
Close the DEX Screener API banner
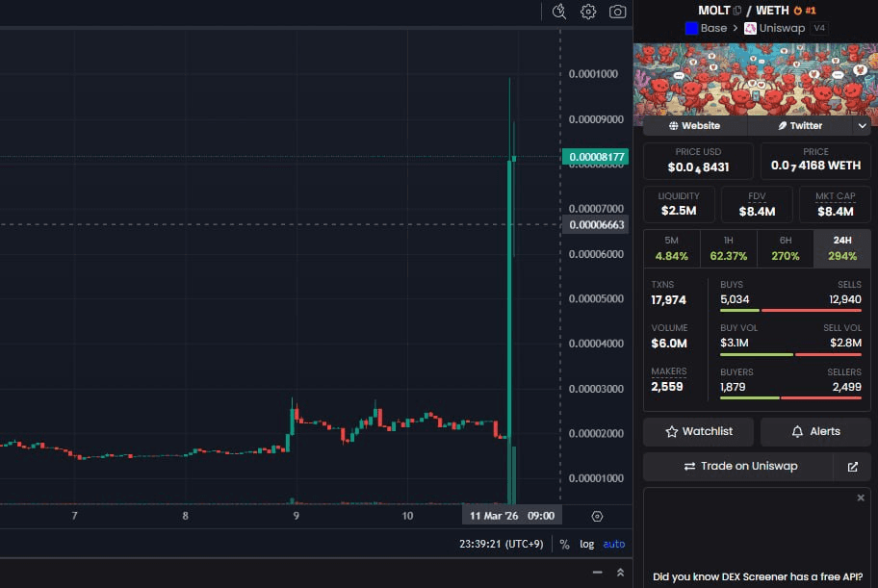pos(861,498)
